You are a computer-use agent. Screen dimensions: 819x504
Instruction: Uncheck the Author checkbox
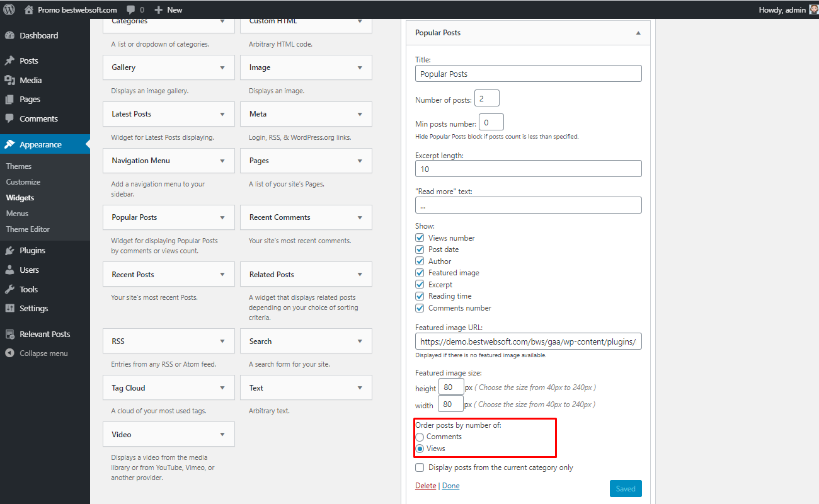pyautogui.click(x=420, y=261)
